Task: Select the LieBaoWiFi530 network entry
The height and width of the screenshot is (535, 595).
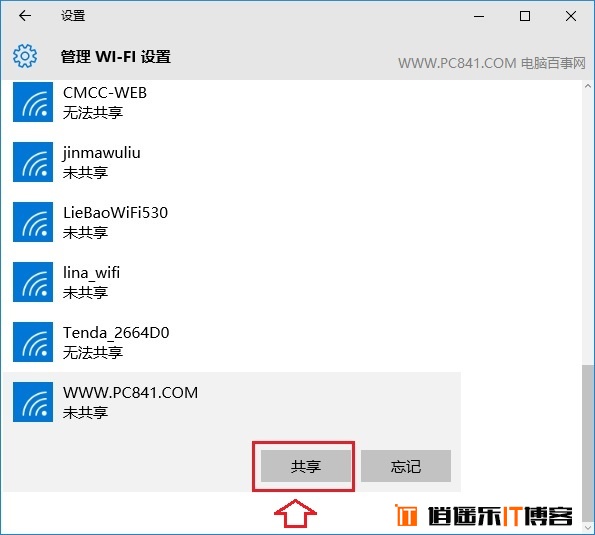Action: tap(231, 222)
